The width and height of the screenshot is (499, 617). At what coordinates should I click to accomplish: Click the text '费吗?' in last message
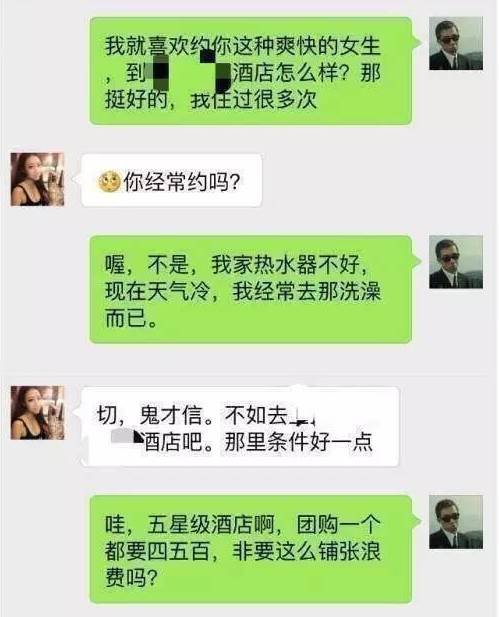(x=131, y=578)
